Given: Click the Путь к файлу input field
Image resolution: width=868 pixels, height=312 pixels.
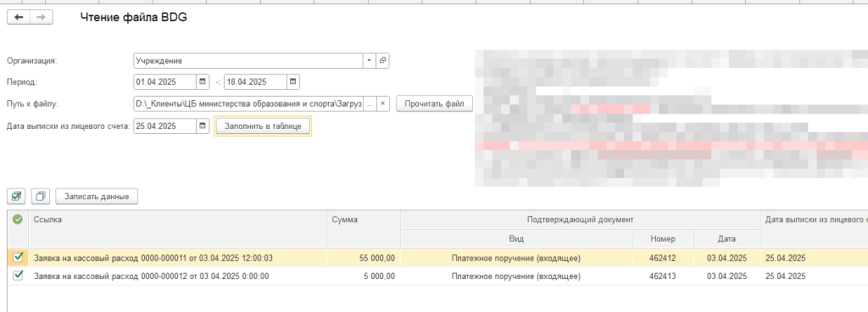Looking at the screenshot, I should click(x=248, y=103).
